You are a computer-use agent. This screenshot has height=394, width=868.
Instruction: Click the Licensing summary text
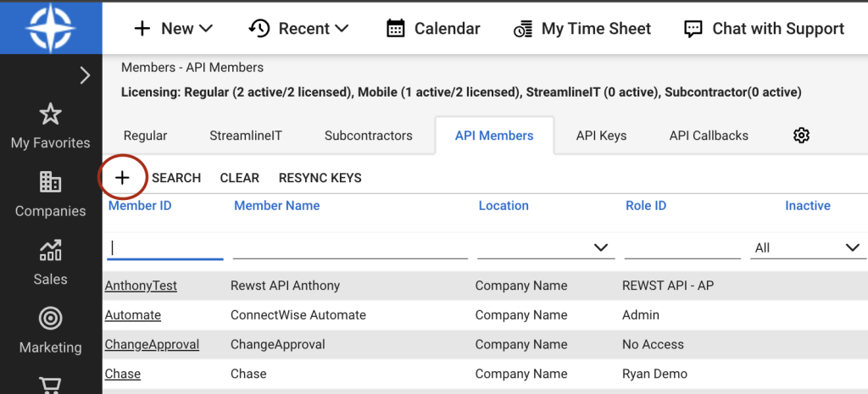click(x=461, y=92)
